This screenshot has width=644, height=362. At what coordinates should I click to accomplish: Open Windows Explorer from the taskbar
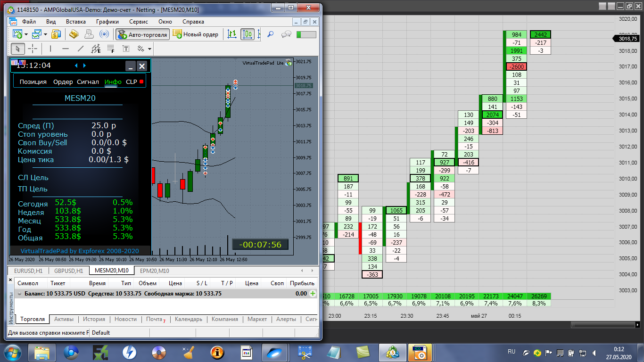coord(42,352)
